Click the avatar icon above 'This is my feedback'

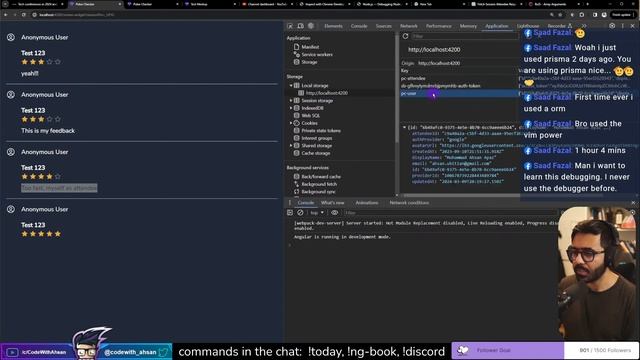pyautogui.click(x=11, y=94)
